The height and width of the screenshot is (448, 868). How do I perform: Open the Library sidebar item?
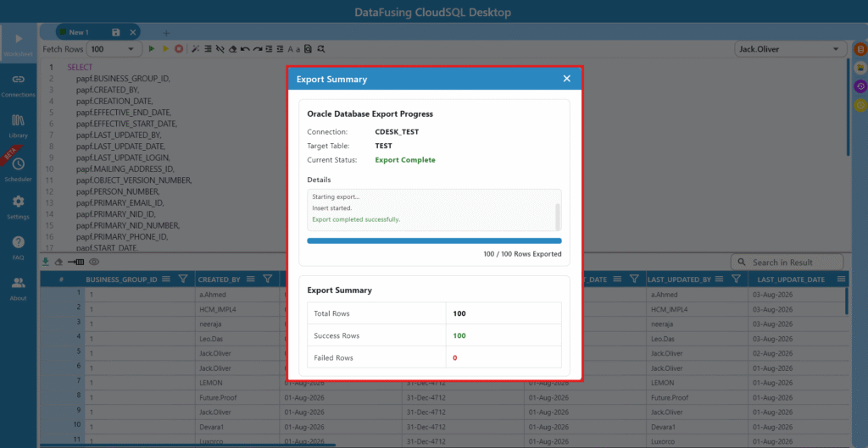19,126
